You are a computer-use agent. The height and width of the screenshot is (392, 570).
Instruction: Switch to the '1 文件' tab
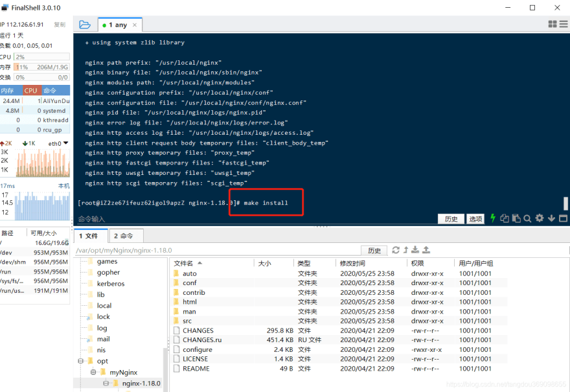(91, 236)
